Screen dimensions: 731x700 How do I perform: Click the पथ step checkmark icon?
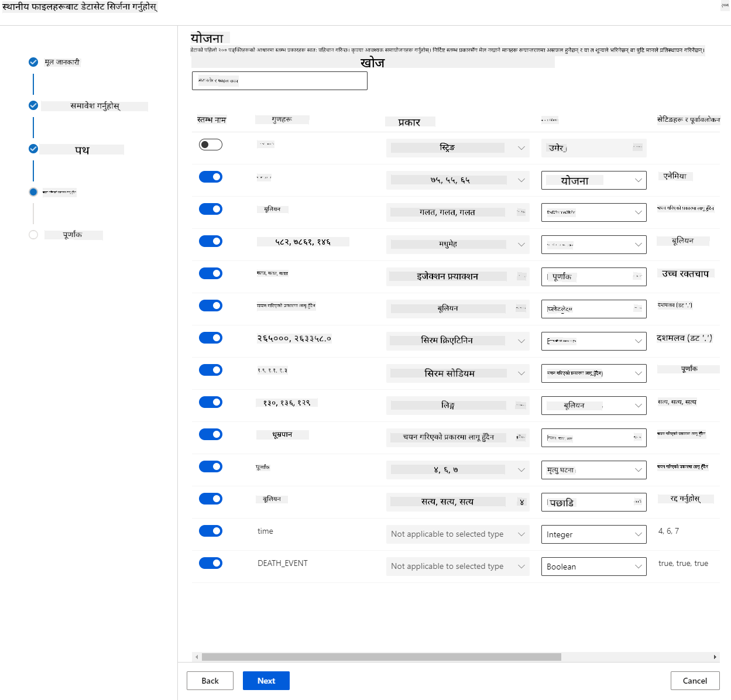pyautogui.click(x=33, y=149)
